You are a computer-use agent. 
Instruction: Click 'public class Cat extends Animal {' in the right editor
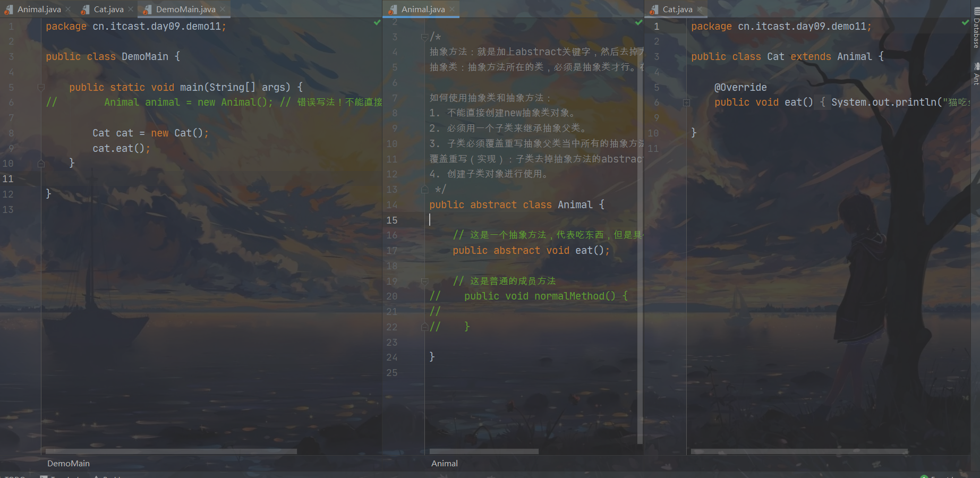787,56
